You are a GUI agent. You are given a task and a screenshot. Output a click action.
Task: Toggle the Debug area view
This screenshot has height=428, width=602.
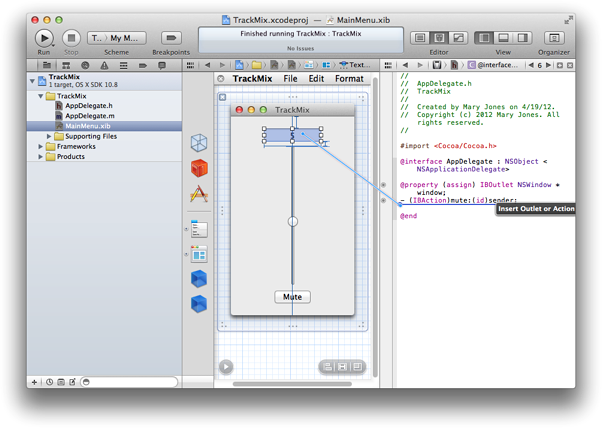(x=503, y=38)
